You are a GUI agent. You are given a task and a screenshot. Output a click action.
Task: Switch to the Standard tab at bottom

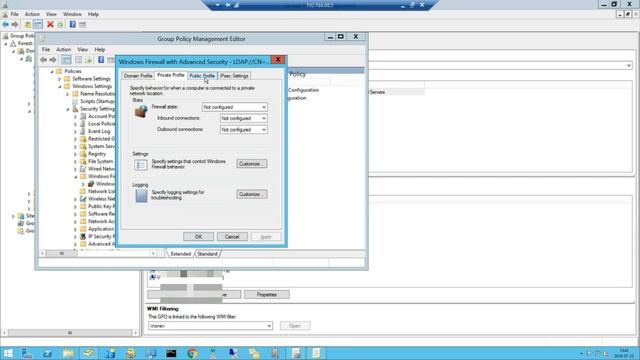click(x=207, y=254)
